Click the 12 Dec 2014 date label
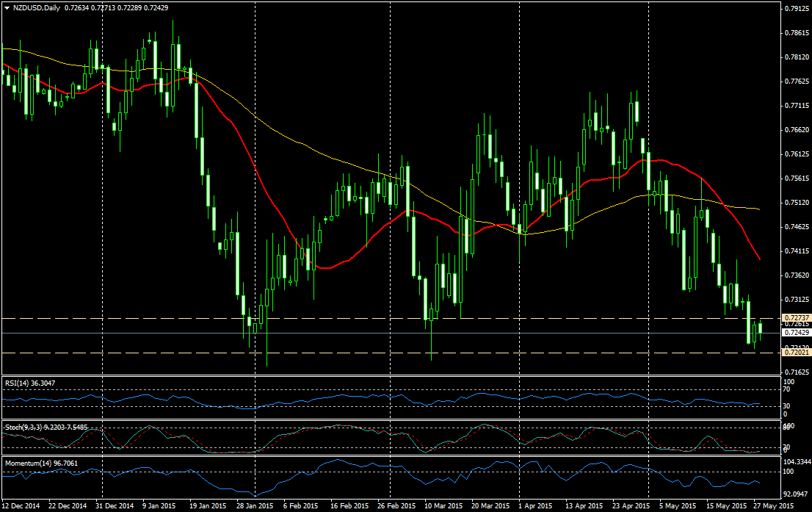812x512 pixels. (20, 506)
